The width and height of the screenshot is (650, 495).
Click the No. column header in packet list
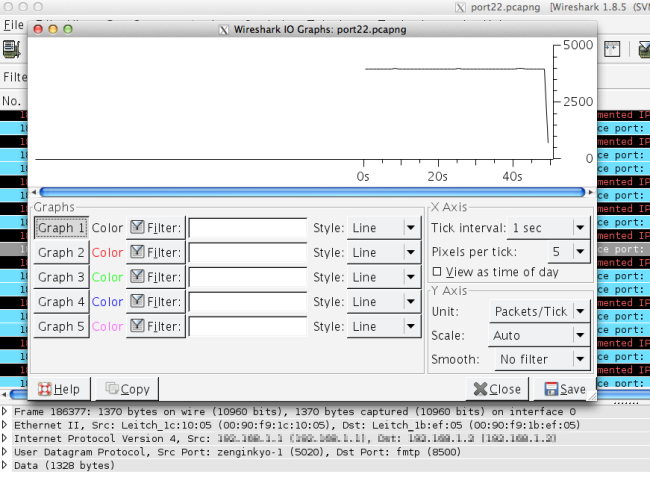tap(12, 101)
